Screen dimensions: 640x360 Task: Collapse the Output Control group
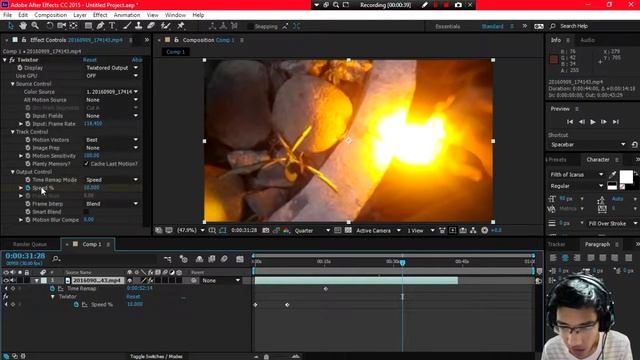click(x=13, y=172)
